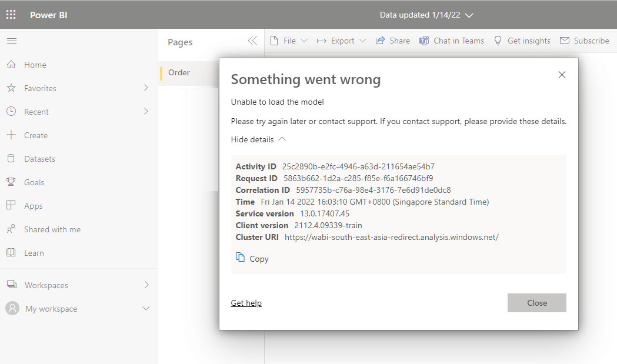This screenshot has width=617, height=364.
Task: Click the Recent clock icon
Action: [x=11, y=111]
